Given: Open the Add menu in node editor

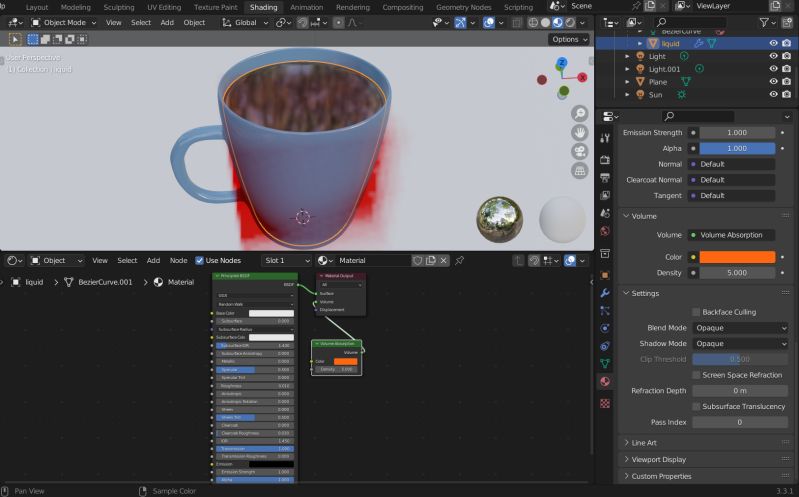Looking at the screenshot, I should [153, 260].
